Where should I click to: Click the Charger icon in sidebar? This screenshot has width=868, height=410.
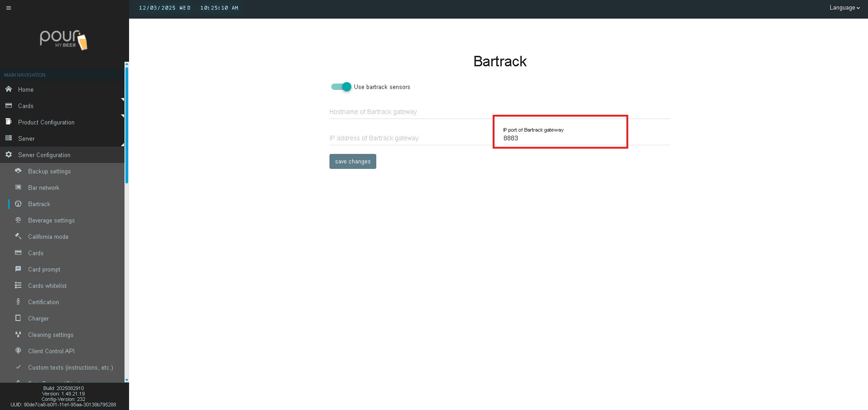coord(18,318)
